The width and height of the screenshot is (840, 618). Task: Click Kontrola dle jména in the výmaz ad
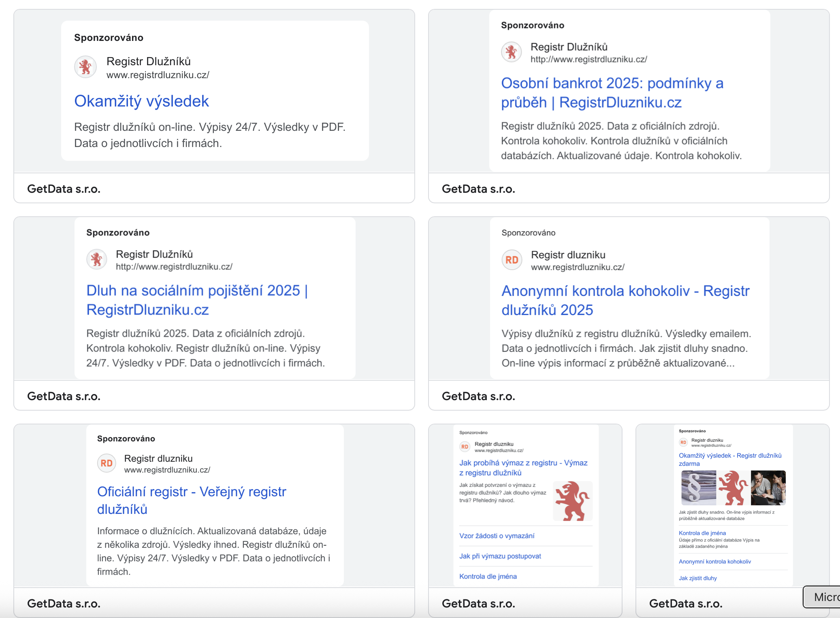(x=488, y=576)
